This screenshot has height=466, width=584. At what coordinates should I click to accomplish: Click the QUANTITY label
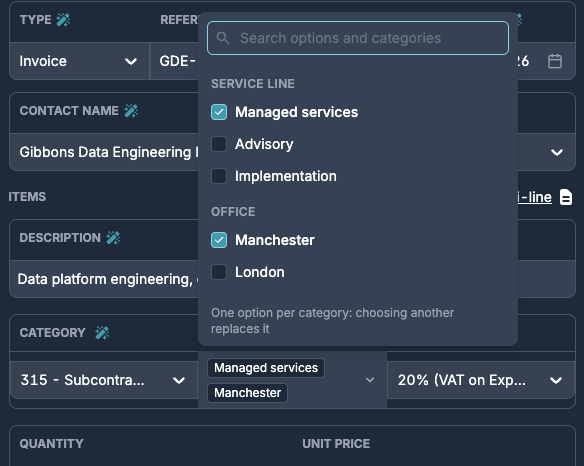pos(52,444)
